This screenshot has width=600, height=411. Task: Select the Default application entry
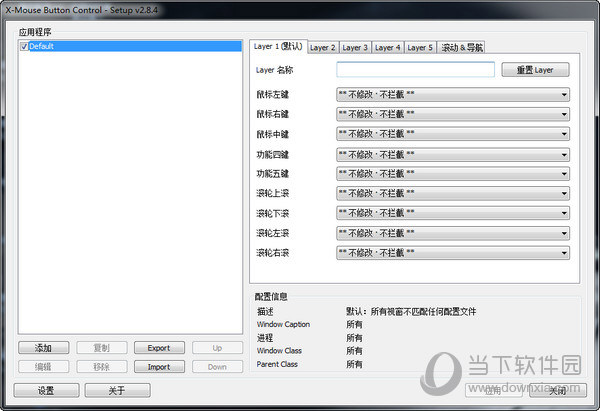pyautogui.click(x=130, y=46)
